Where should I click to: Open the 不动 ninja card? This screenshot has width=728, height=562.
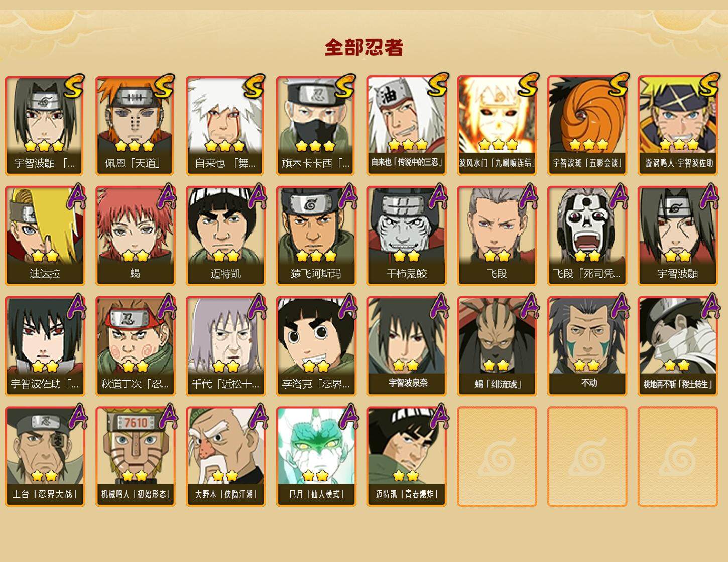(x=587, y=346)
